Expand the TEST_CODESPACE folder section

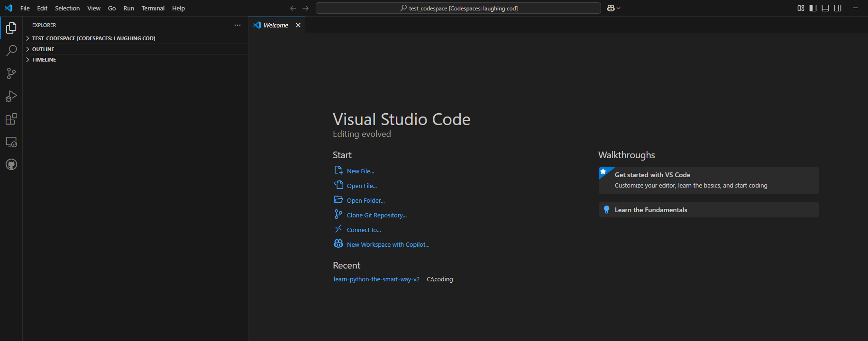click(x=135, y=38)
